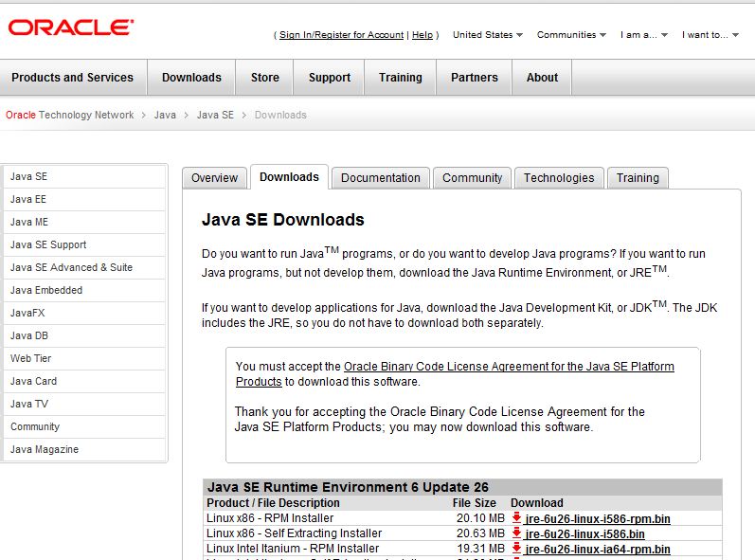Click the 'File Size' column header
This screenshot has height=560, width=755.
click(475, 503)
